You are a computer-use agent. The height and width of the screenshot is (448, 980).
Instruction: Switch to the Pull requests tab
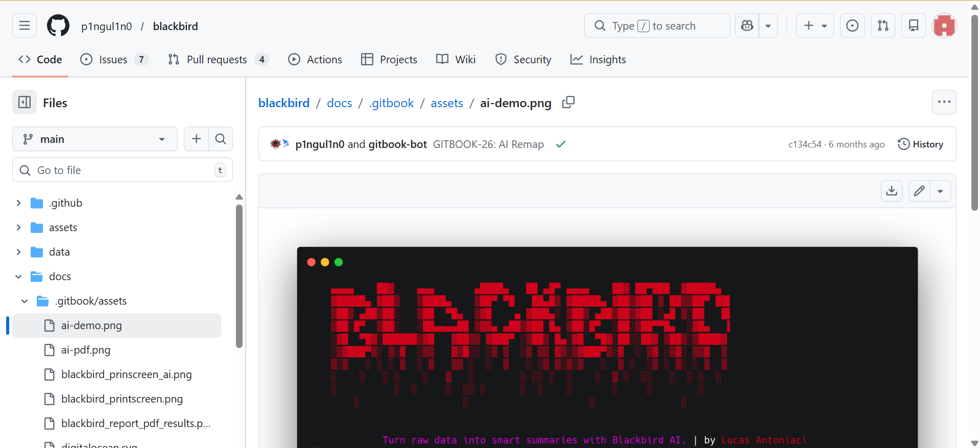point(219,60)
